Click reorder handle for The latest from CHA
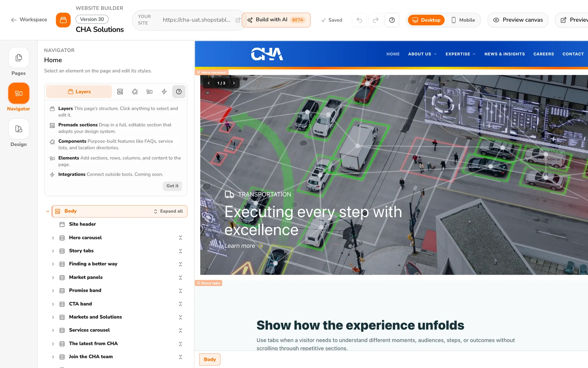 (x=180, y=343)
